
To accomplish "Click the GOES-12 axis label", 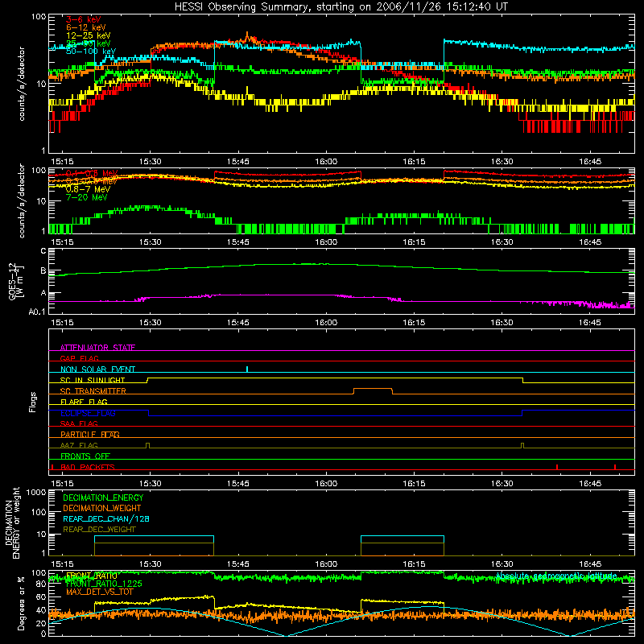I will pos(15,281).
